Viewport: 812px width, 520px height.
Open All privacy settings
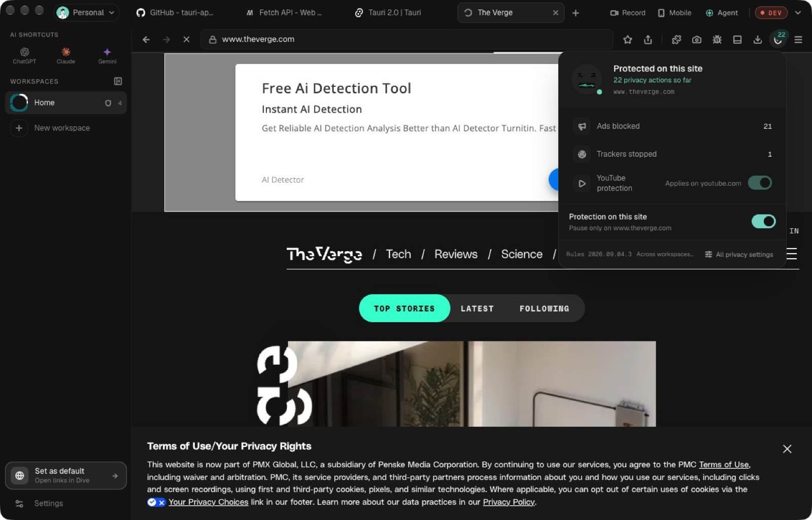coord(739,255)
